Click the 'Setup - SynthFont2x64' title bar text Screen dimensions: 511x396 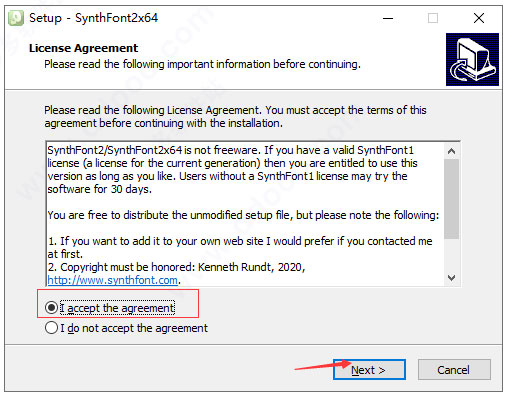pyautogui.click(x=93, y=18)
